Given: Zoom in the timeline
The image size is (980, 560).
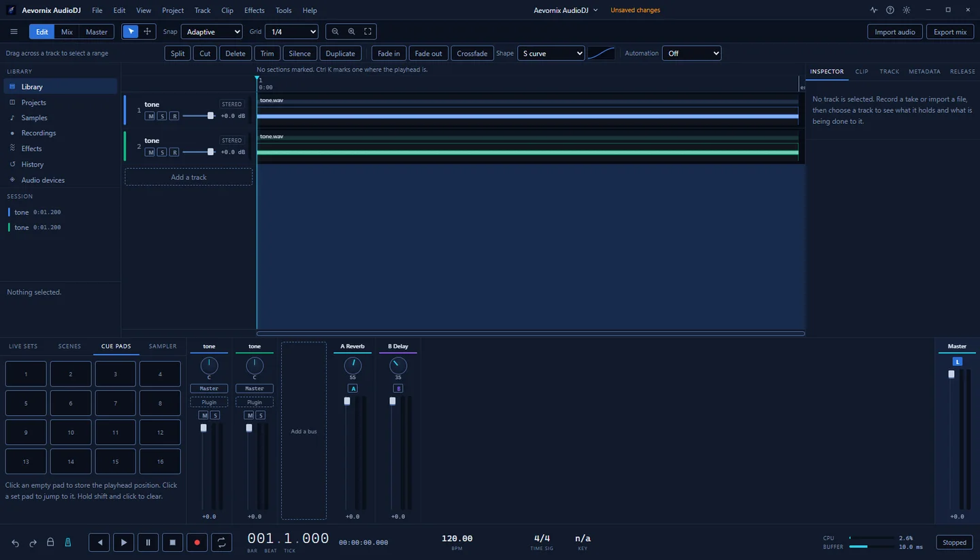Looking at the screenshot, I should [351, 32].
